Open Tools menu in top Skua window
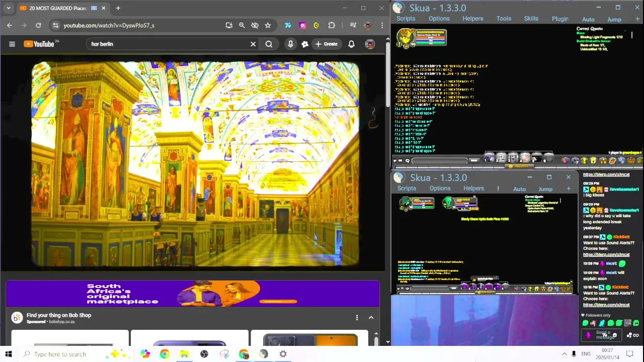 [504, 19]
